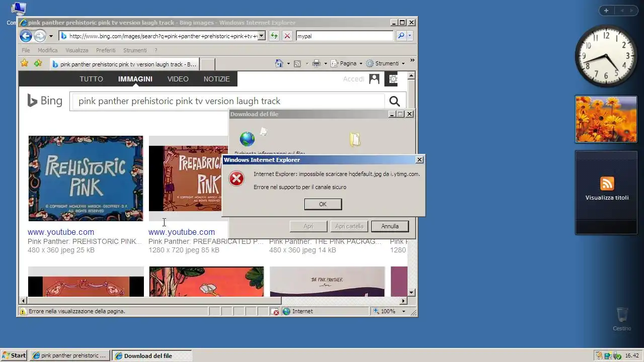Viewport: 644px width, 362px height.
Task: Open the ? help menu
Action: pos(156,50)
